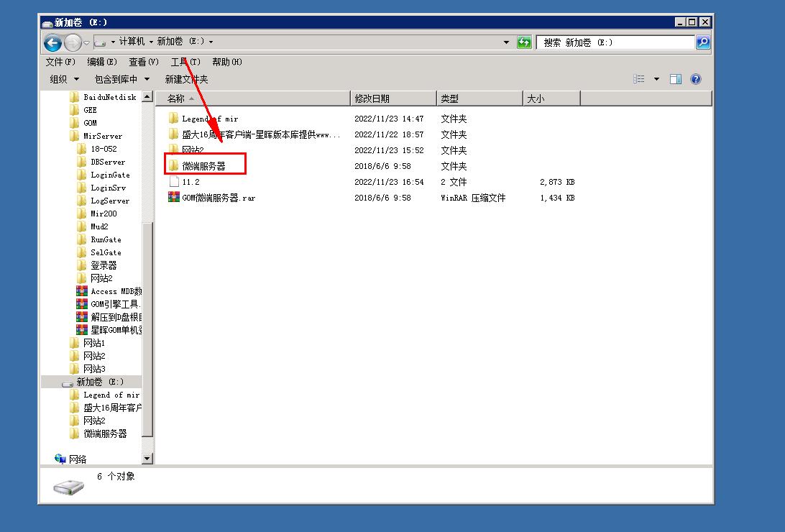Sort by the 类型 column header
Image resolution: width=785 pixels, height=532 pixels.
(479, 98)
